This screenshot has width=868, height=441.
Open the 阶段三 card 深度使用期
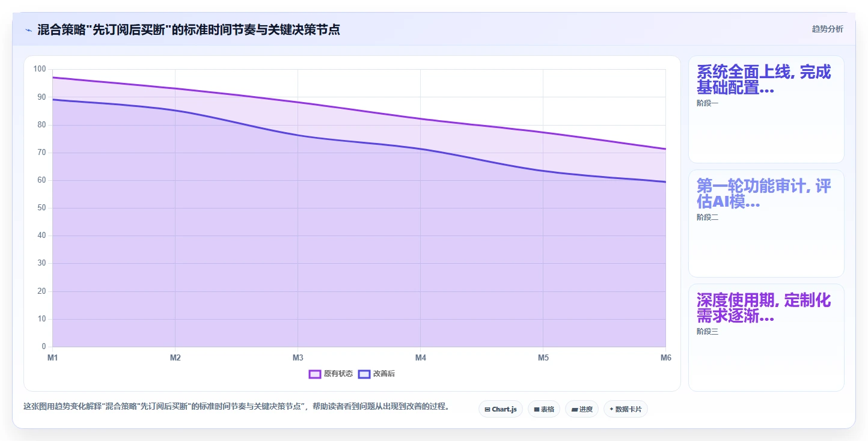(x=766, y=338)
